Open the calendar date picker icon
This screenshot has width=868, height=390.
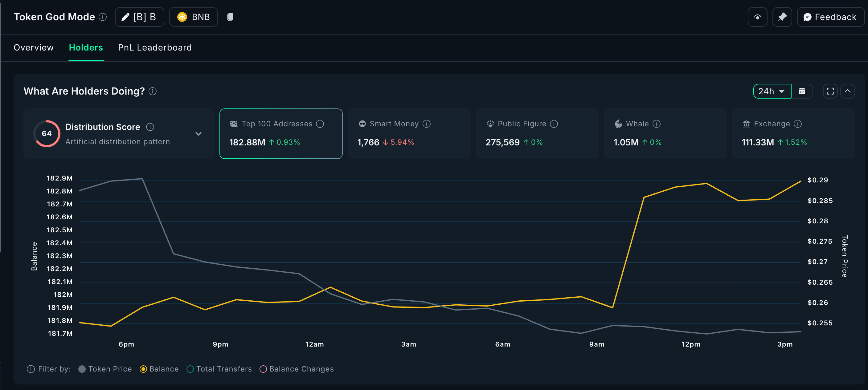tap(802, 91)
